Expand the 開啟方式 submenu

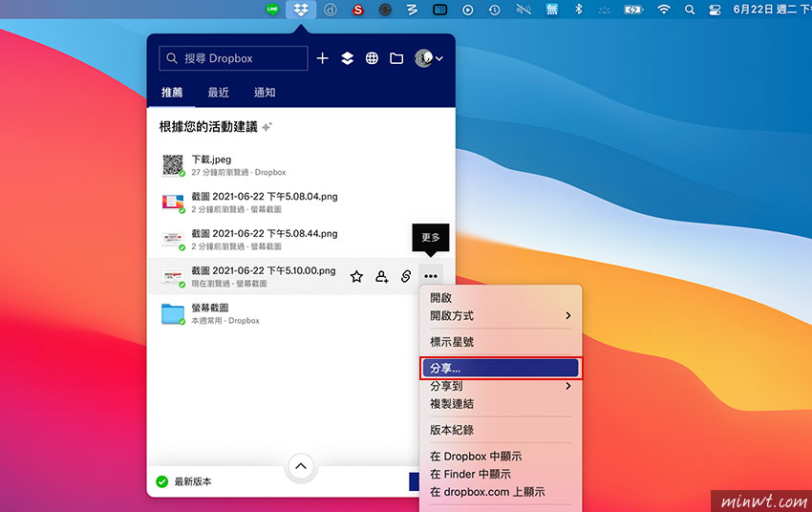(x=501, y=316)
